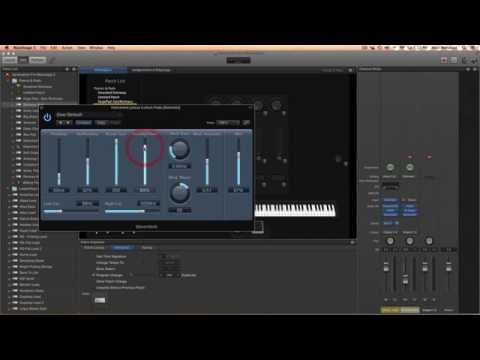Select previous preset arrow in plug-in header
Viewport: 480px width, 360px height.
61,123
